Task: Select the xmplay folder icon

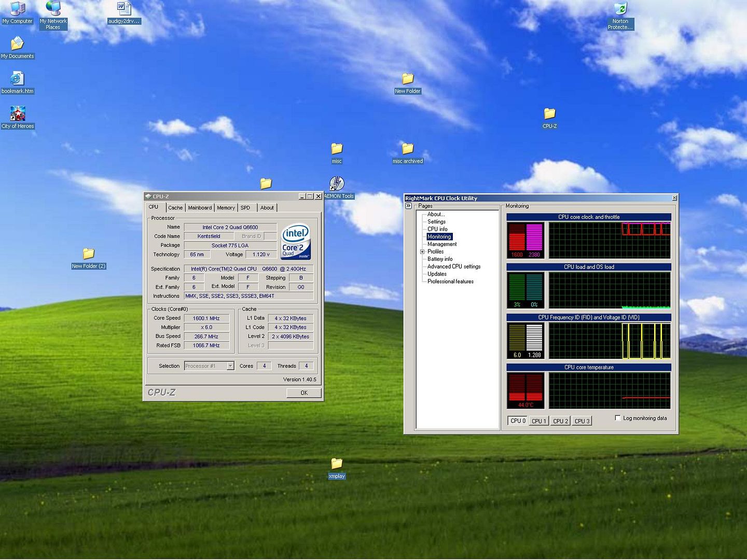Action: click(337, 464)
